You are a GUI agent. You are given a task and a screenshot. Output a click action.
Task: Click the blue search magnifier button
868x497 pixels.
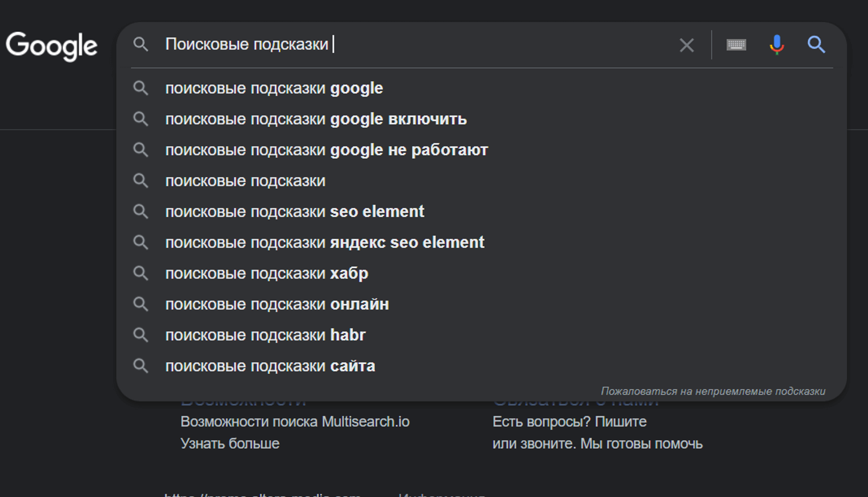click(x=816, y=45)
